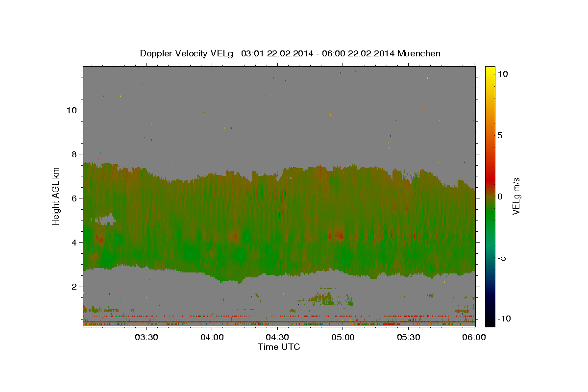The width and height of the screenshot is (588, 392).
Task: Click the 05:30 time tick label
Action: [409, 337]
